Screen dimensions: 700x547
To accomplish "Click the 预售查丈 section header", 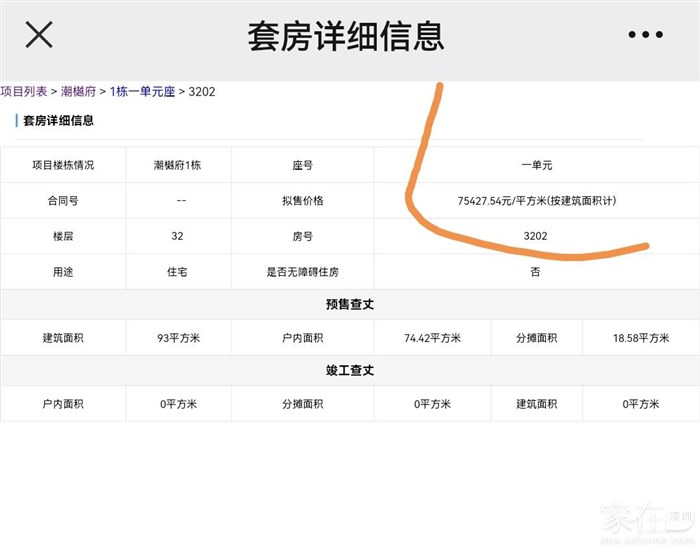I will 350,305.
